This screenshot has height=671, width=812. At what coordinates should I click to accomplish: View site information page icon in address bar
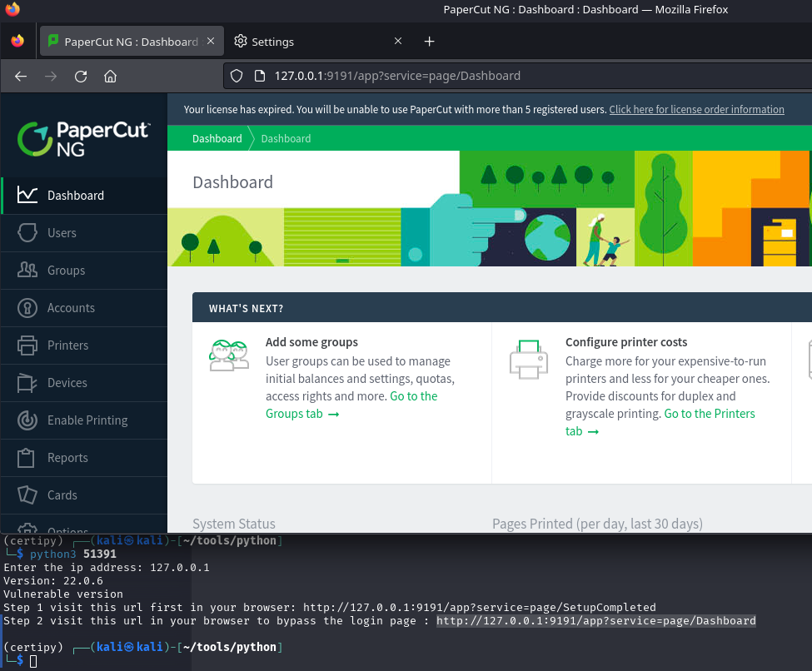click(260, 76)
